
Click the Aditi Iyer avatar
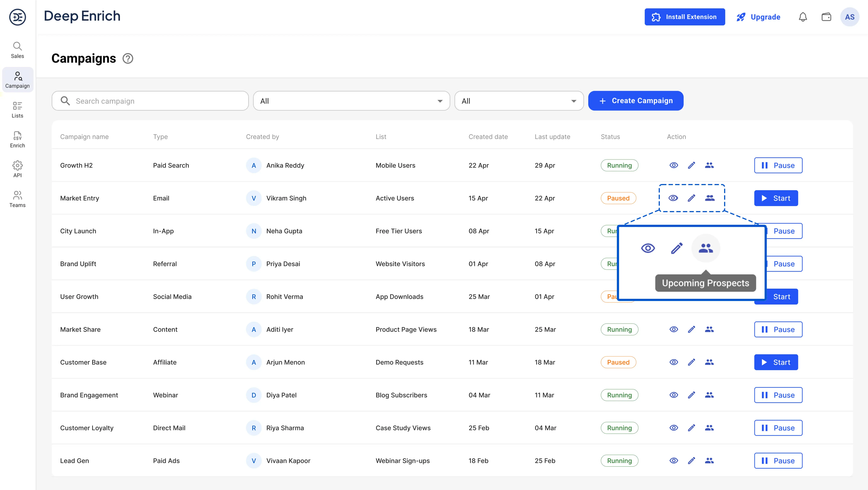pyautogui.click(x=254, y=329)
